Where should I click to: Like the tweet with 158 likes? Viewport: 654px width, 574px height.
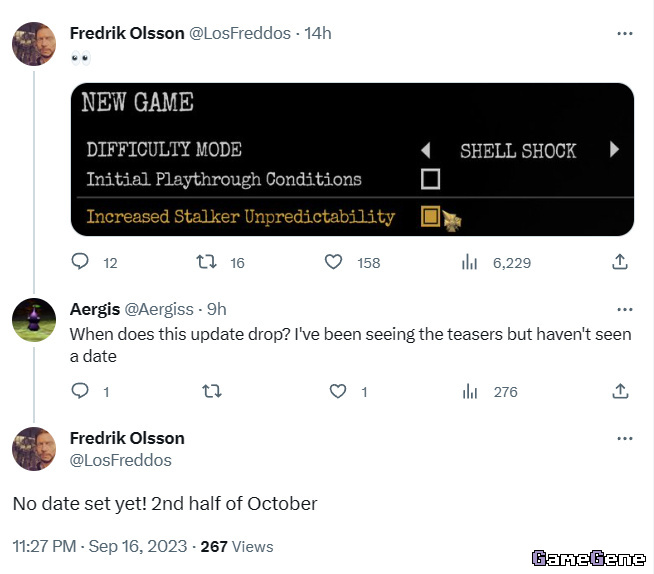click(333, 262)
